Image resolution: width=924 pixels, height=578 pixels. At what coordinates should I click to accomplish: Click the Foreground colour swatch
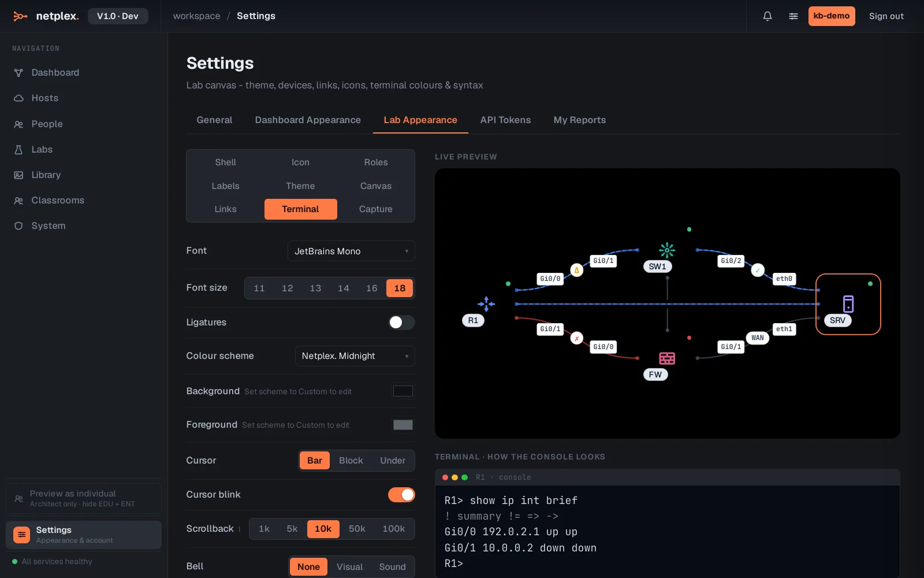tap(403, 425)
